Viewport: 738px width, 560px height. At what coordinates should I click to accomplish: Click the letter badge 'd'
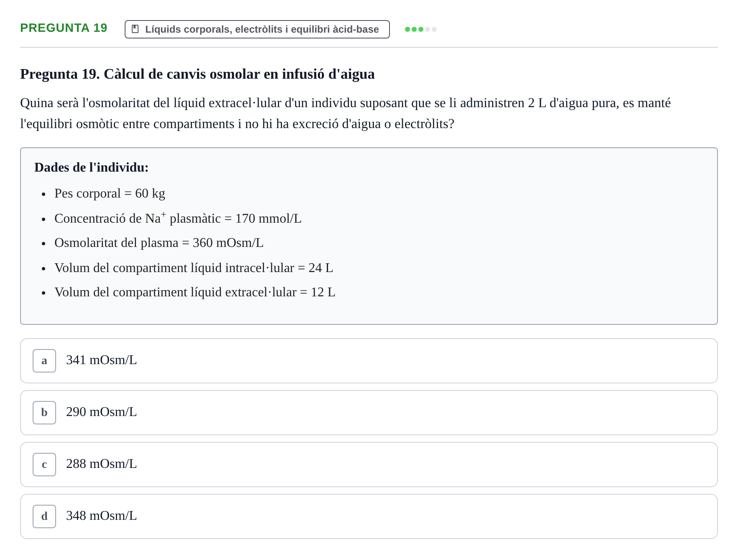click(x=44, y=516)
